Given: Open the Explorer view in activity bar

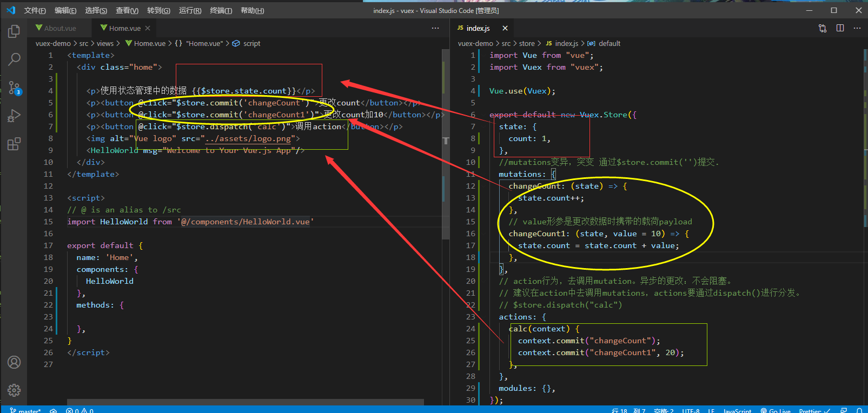Looking at the screenshot, I should (x=14, y=32).
